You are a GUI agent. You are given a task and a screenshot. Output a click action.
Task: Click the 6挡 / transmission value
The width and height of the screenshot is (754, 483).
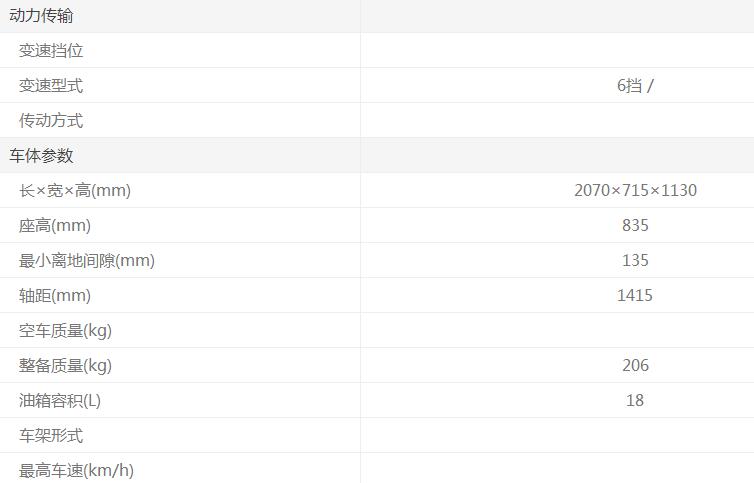tap(635, 86)
